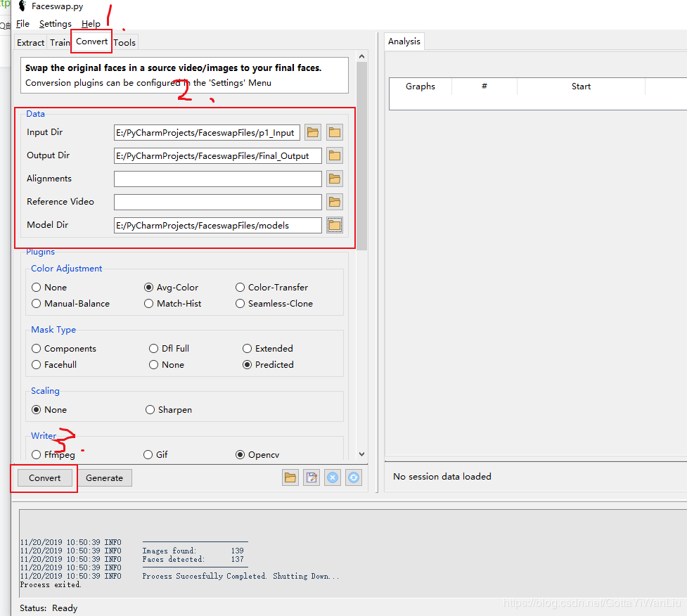This screenshot has height=616, width=687.
Task: Click 'No session data loaded' text
Action: point(442,476)
